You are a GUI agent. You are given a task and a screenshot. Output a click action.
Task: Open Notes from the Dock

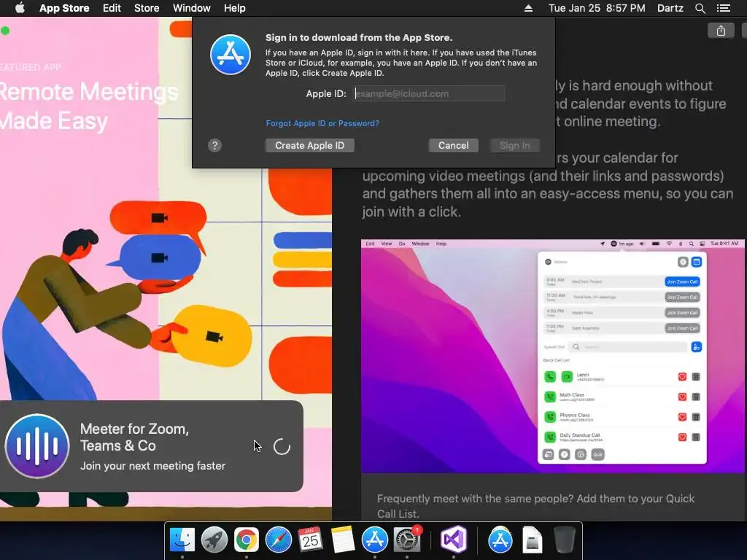point(343,540)
